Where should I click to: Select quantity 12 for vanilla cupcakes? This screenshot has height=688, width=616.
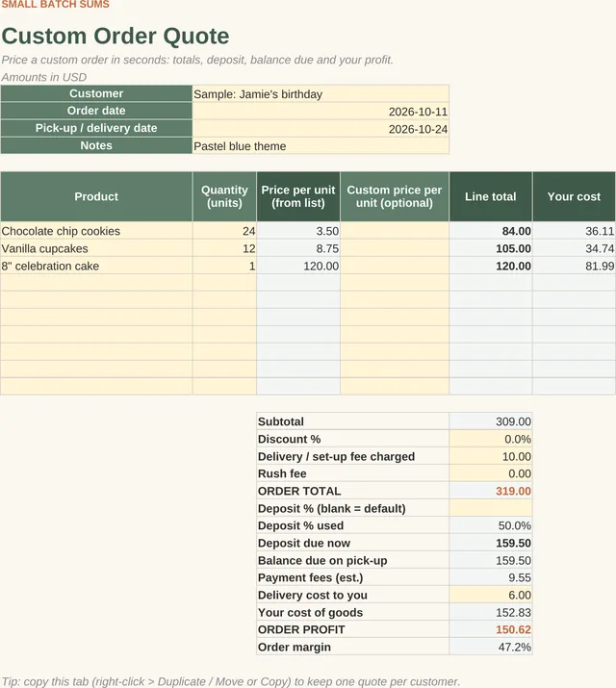[x=224, y=248]
